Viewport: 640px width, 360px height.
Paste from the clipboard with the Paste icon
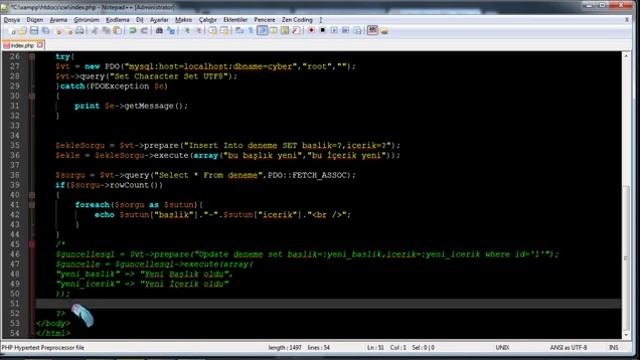pos(117,31)
